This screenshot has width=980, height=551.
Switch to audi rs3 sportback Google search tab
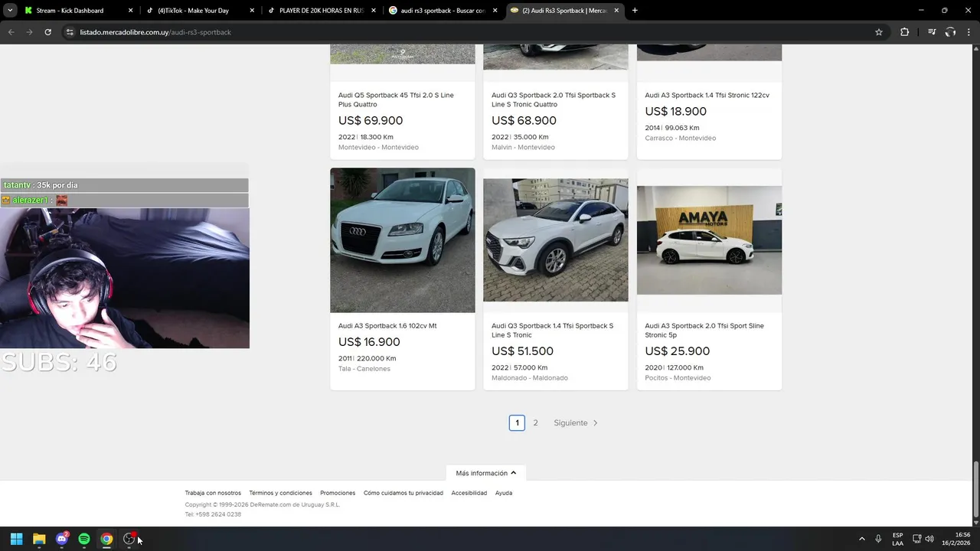click(x=443, y=11)
